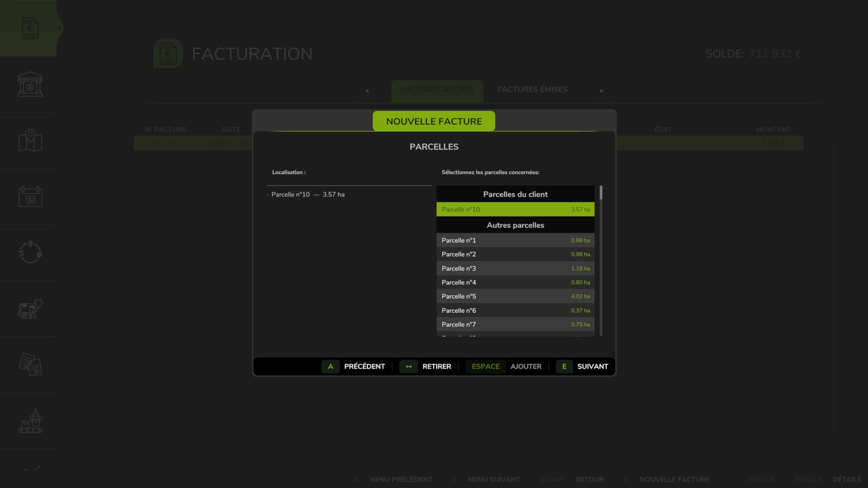This screenshot has height=488, width=868.
Task: Select Parcelle n°10 in client parcels
Action: coord(515,209)
